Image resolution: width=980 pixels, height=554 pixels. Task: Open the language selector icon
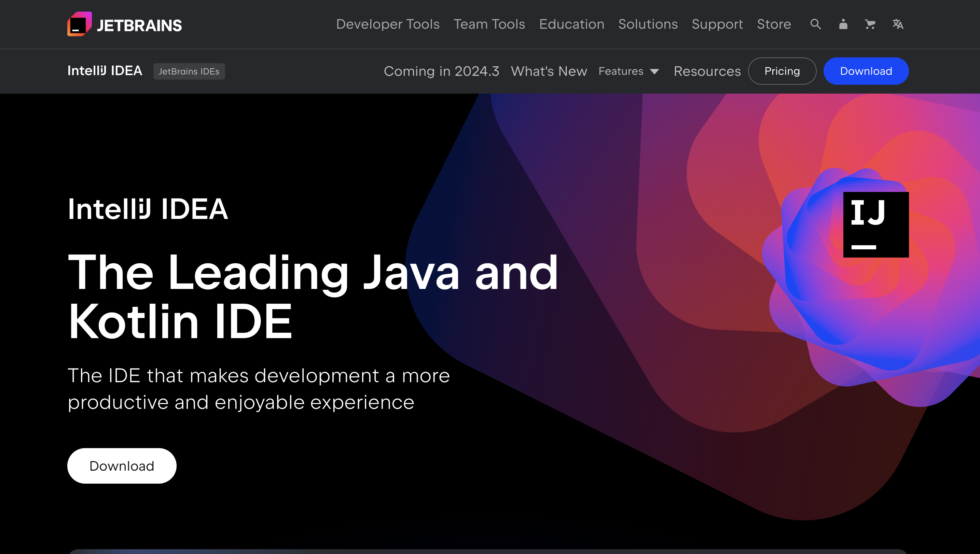pyautogui.click(x=898, y=24)
